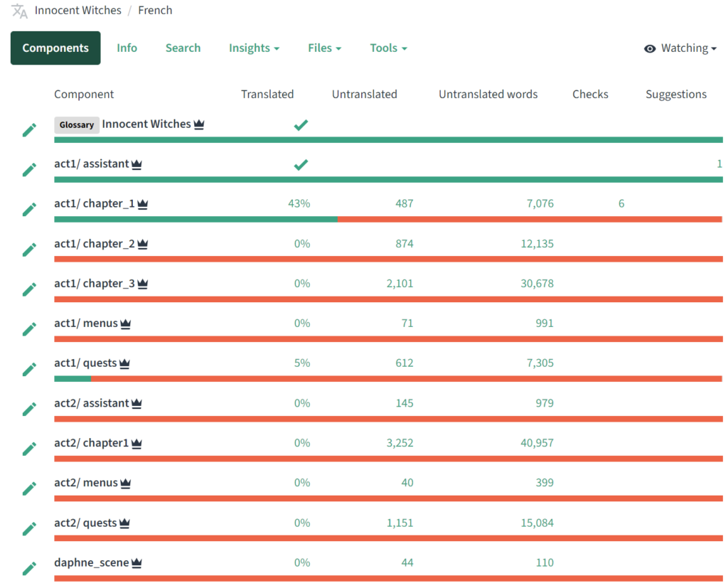Screen dimensions: 728x588
Task: Click the crown icon next to act1/assistant
Action: [136, 164]
